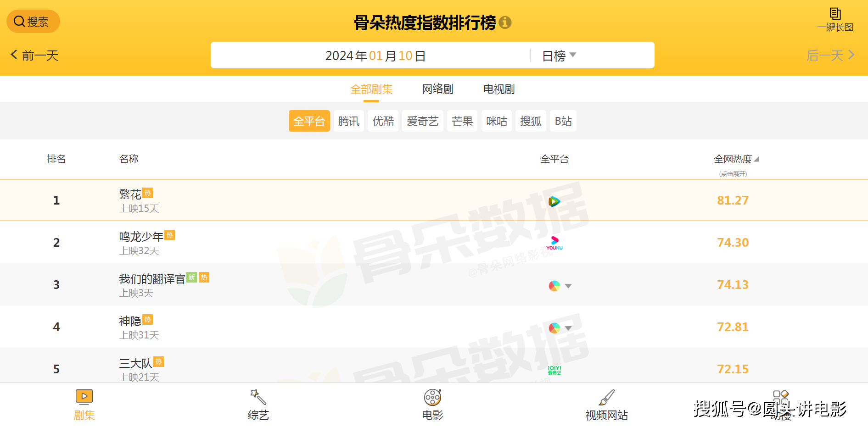868x427 pixels.
Task: Click the heat value 72.81
Action: pos(733,327)
